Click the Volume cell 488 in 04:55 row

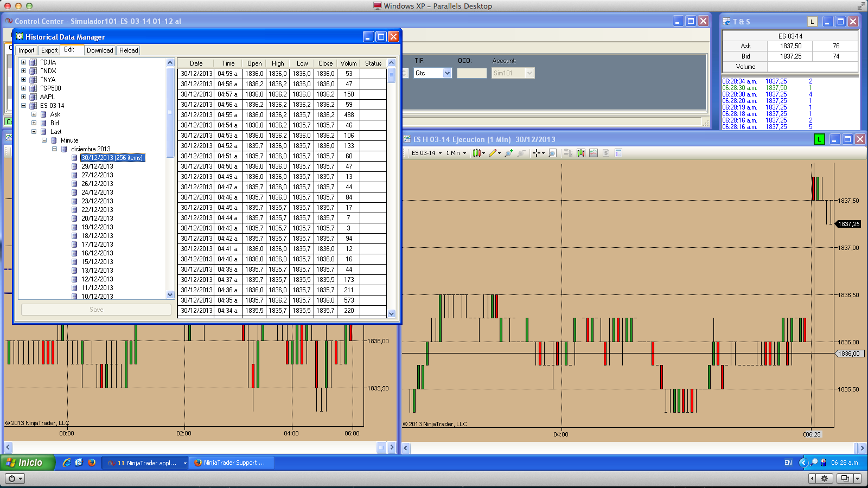(x=349, y=115)
